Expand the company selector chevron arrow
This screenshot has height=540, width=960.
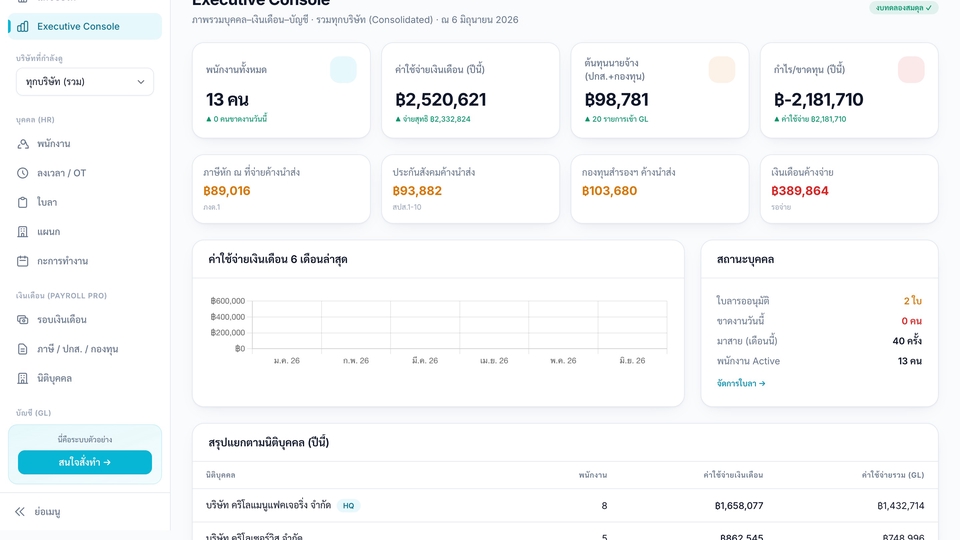141,82
